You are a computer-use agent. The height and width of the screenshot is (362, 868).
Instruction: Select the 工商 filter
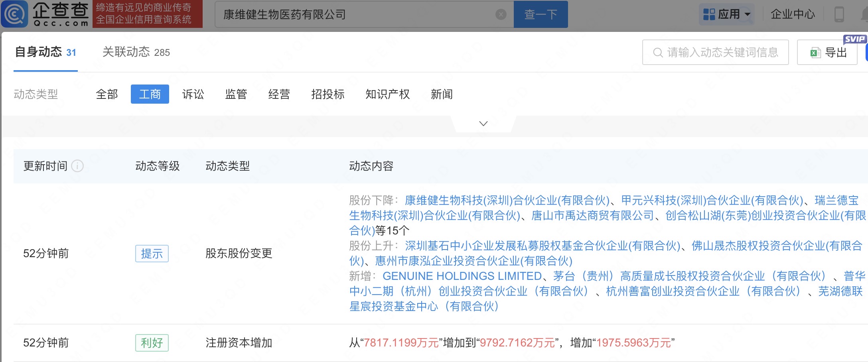150,94
